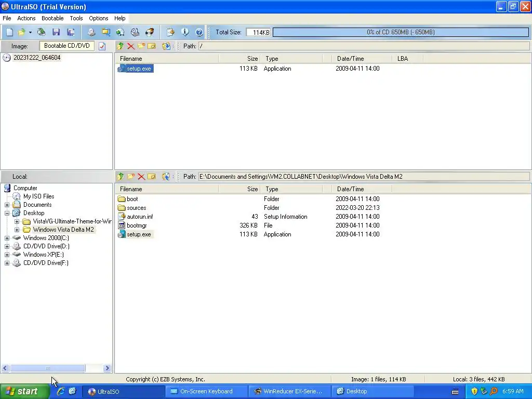
Task: Open the Help menu
Action: point(120,18)
